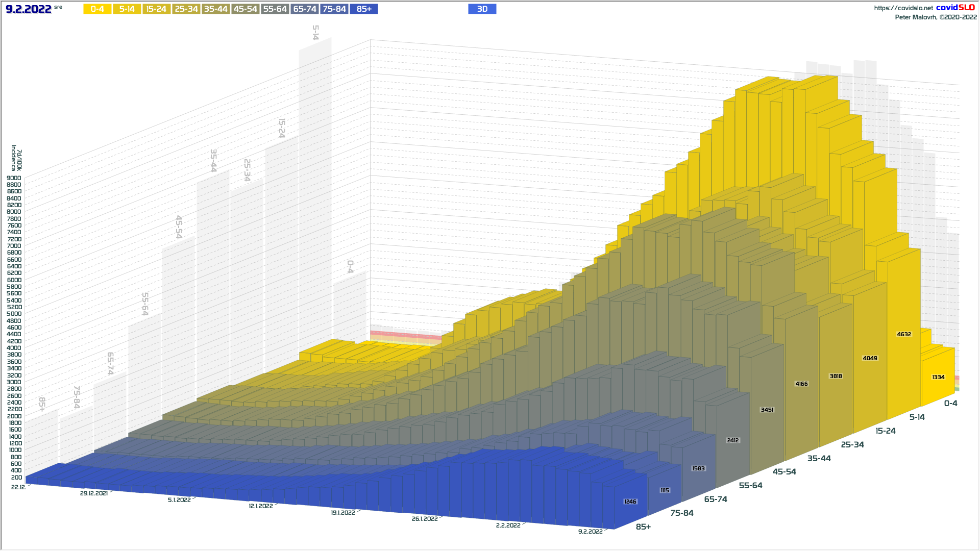The width and height of the screenshot is (980, 551).
Task: Toggle the 25-34 age group legend
Action: (186, 9)
